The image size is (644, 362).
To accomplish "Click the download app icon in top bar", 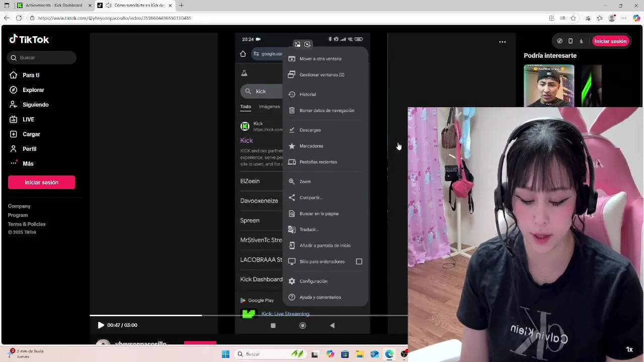I will click(581, 41).
